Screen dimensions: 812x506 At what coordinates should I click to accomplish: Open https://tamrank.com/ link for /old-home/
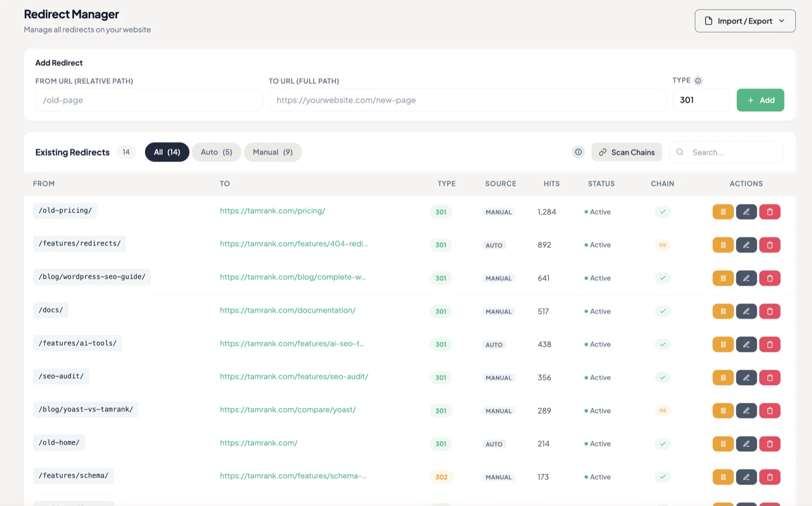(259, 443)
